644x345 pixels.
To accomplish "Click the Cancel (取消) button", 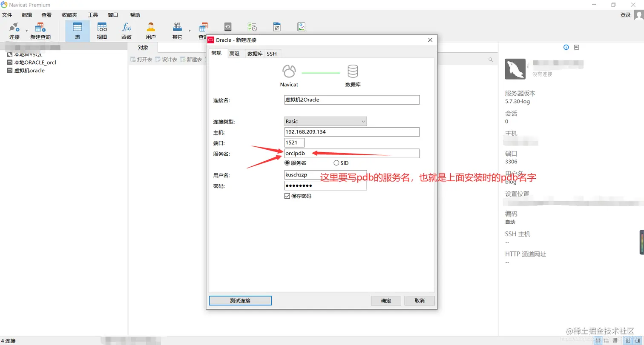I will pos(420,300).
